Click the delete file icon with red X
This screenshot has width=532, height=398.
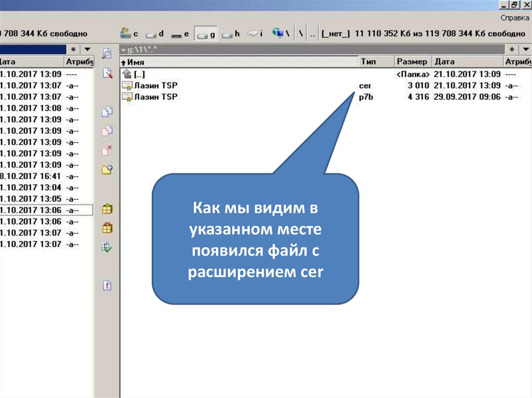(107, 150)
